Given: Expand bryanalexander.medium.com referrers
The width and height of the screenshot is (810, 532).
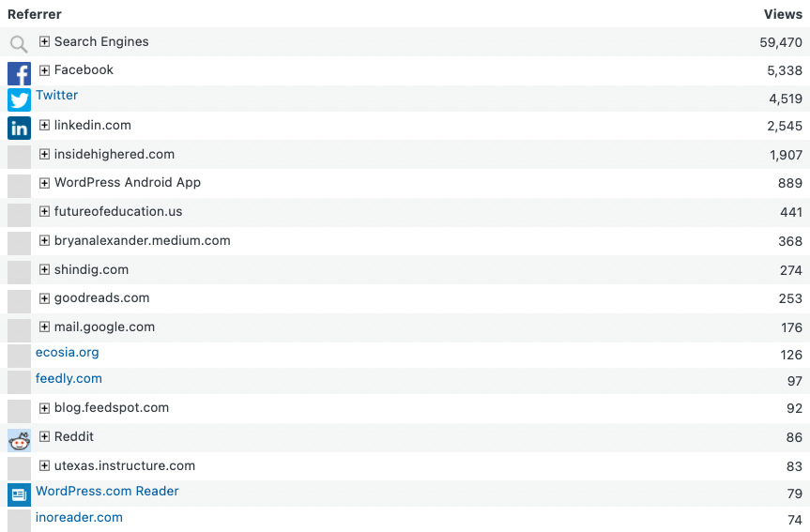Looking at the screenshot, I should pos(44,240).
